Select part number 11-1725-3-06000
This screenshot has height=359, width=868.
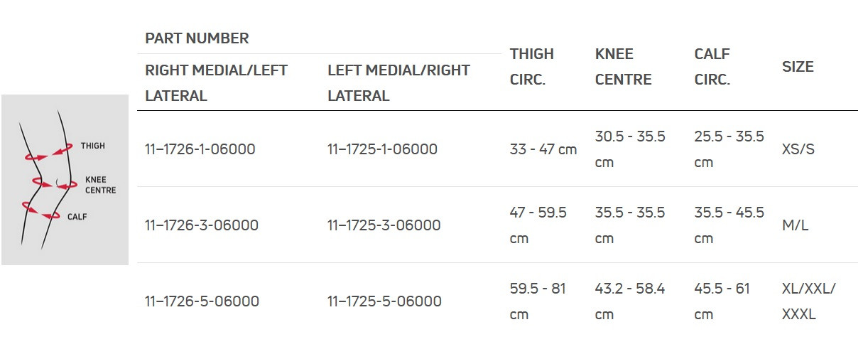pos(384,225)
